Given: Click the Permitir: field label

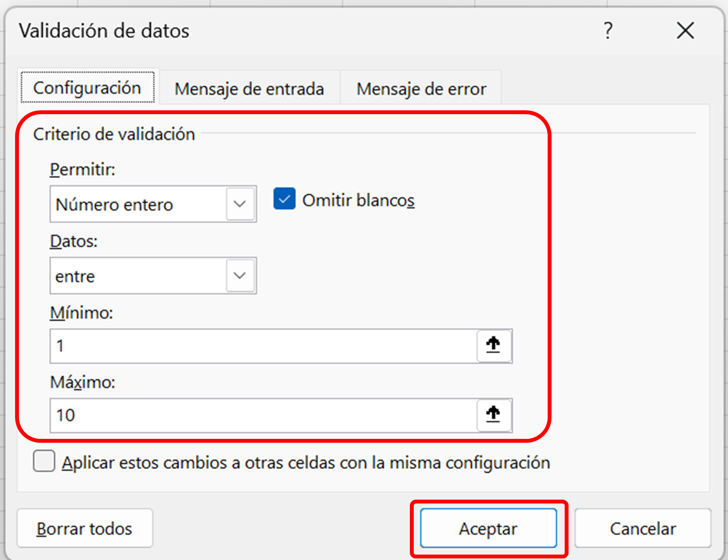Looking at the screenshot, I should click(x=82, y=170).
